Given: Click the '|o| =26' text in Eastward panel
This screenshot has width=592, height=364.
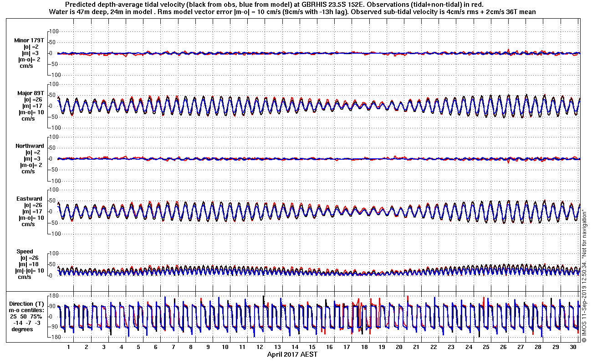Looking at the screenshot, I should pyautogui.click(x=34, y=205).
